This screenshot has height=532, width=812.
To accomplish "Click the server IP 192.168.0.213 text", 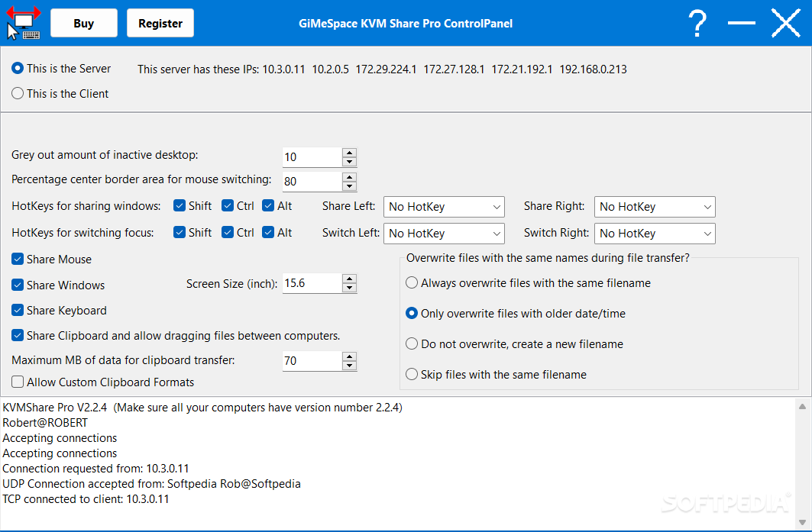I will coord(593,69).
